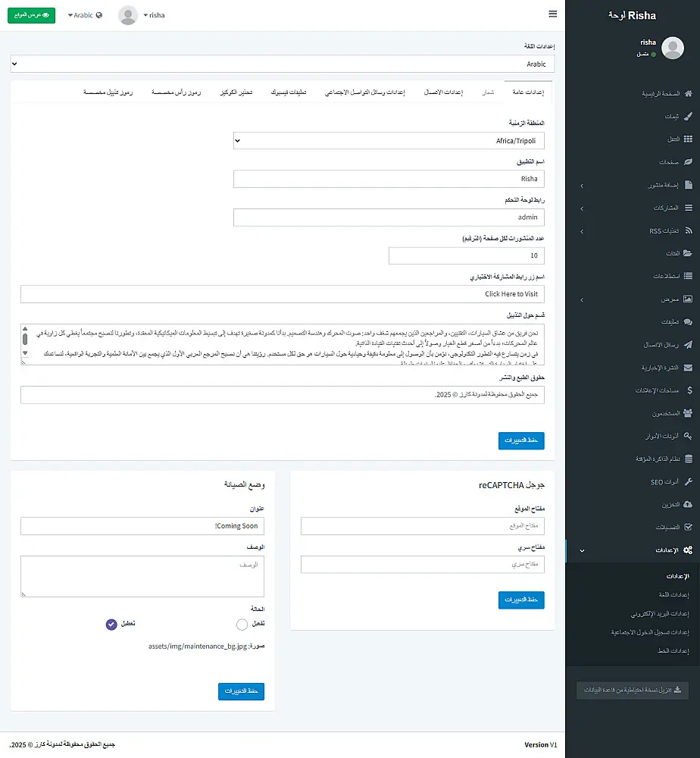Switch to the تحذير الكوكيز tab
Screen dimensions: 700x758
click(x=237, y=91)
